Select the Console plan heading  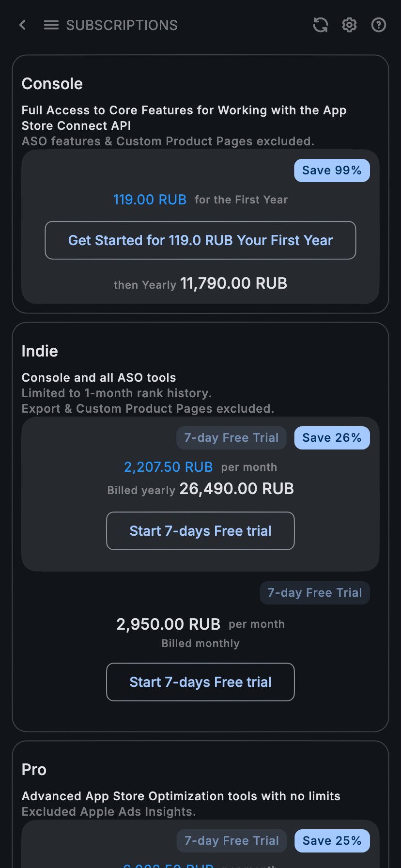[52, 84]
